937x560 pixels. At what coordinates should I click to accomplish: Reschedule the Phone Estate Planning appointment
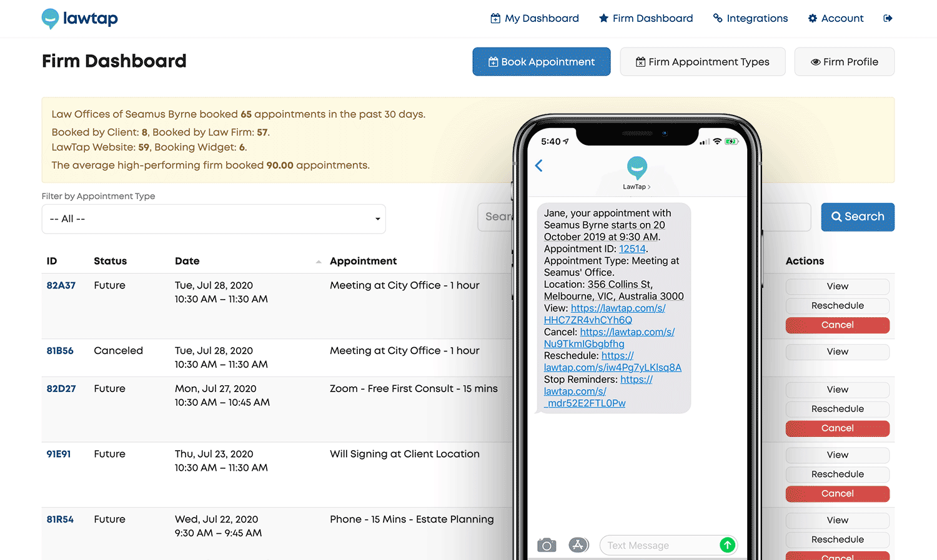click(x=838, y=540)
